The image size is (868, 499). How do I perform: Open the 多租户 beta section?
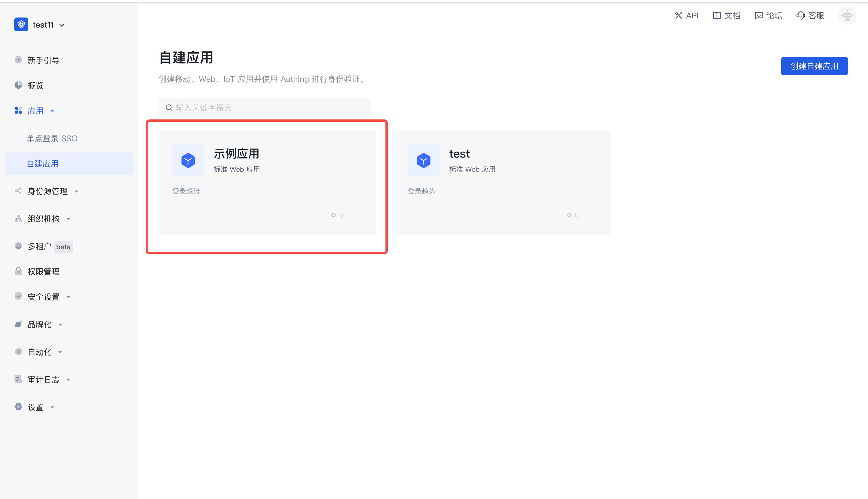tap(39, 246)
